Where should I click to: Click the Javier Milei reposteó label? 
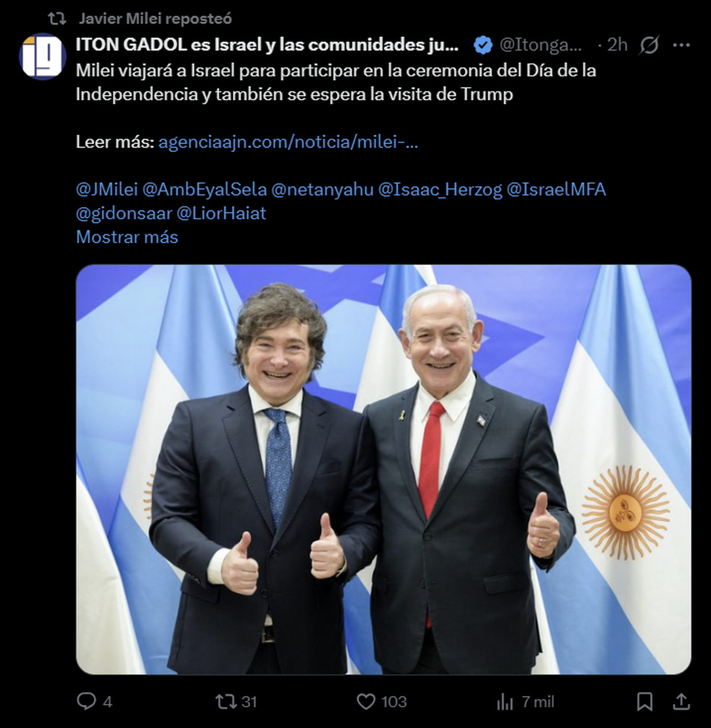pos(155,19)
